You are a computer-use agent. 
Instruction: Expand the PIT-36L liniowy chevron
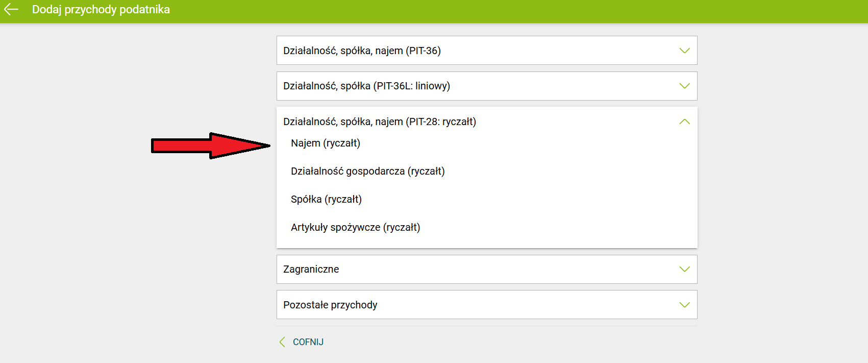[x=684, y=86]
